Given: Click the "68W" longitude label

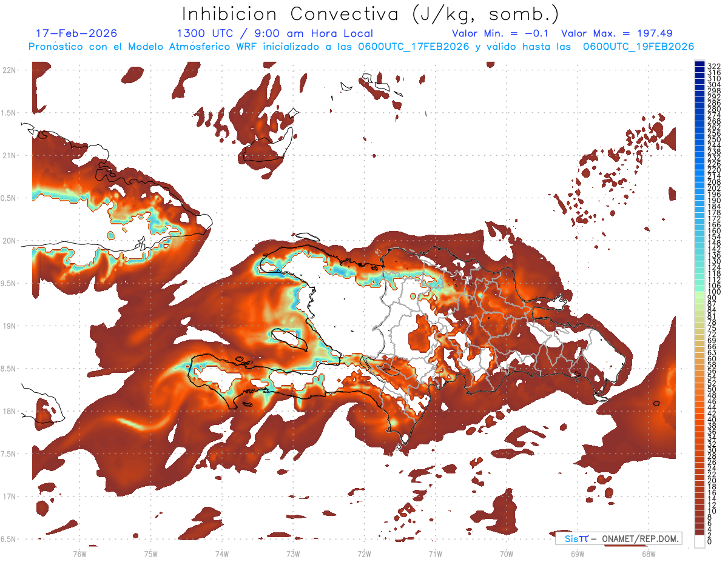Looking at the screenshot, I should [x=649, y=554].
